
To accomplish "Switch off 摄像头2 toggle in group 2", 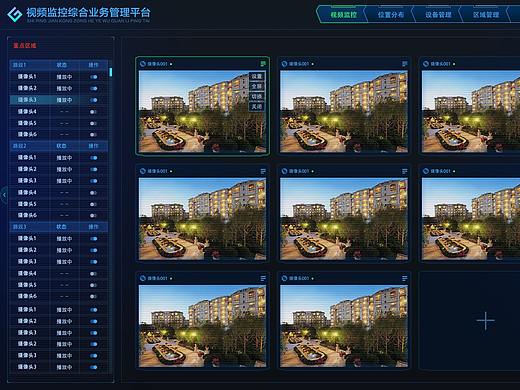I will click(x=93, y=169).
